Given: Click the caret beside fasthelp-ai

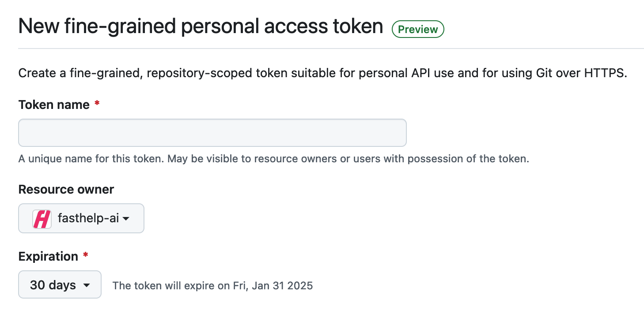Looking at the screenshot, I should click(x=126, y=219).
